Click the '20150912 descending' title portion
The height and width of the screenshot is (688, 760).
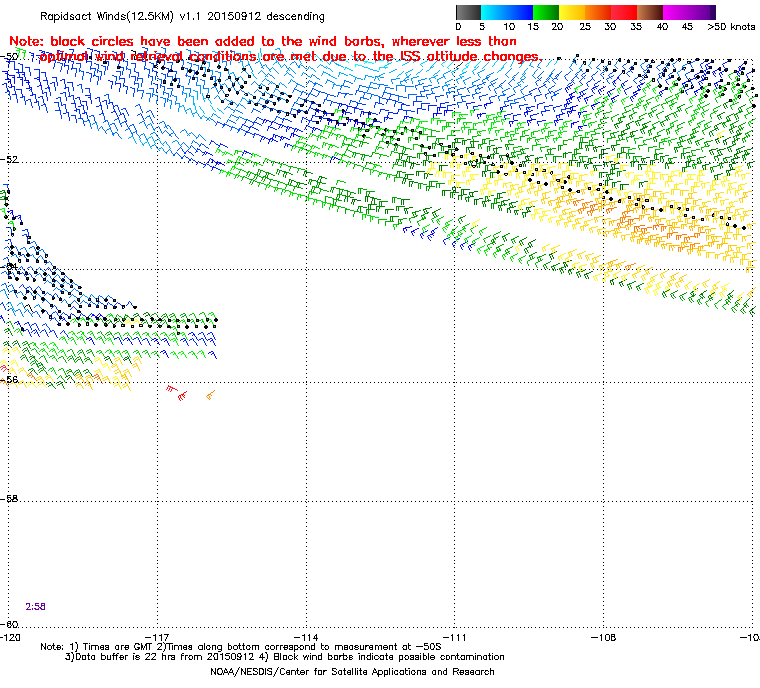[x=266, y=16]
